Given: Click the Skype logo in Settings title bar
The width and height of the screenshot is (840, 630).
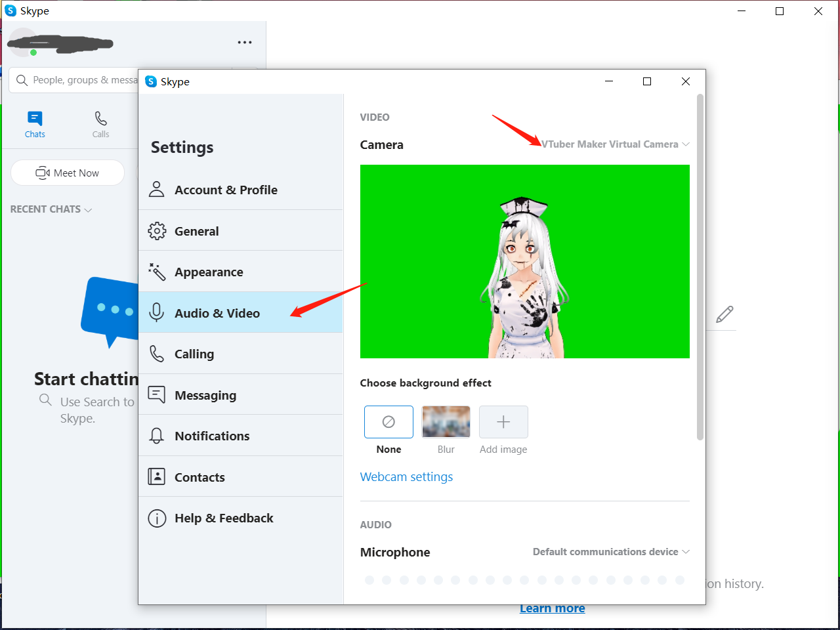Looking at the screenshot, I should [x=151, y=81].
